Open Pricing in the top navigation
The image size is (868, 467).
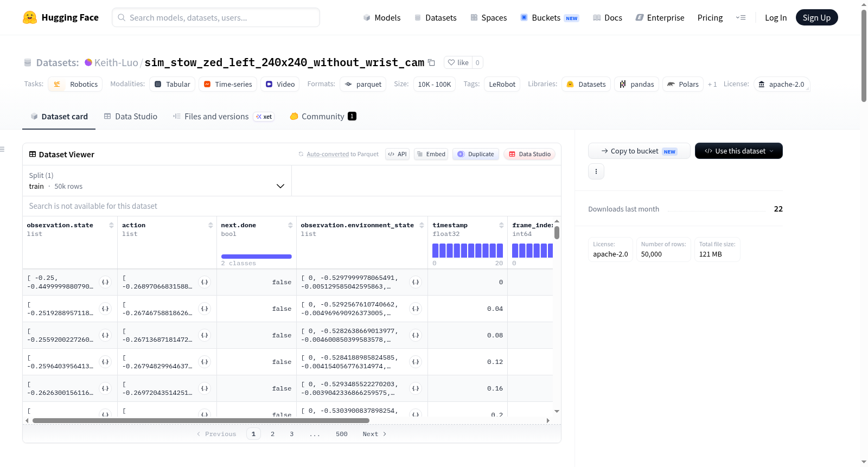tap(710, 17)
